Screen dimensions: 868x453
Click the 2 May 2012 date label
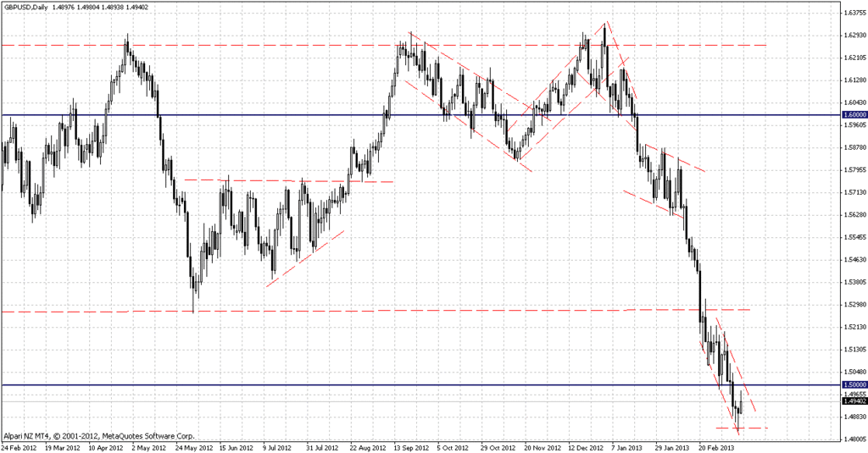coord(149,448)
